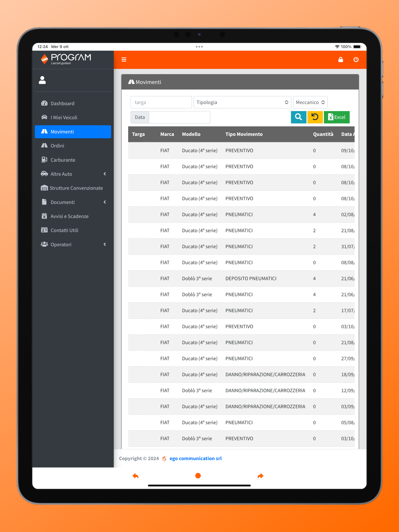Expand the Operatori submenu chevron

coord(105,244)
